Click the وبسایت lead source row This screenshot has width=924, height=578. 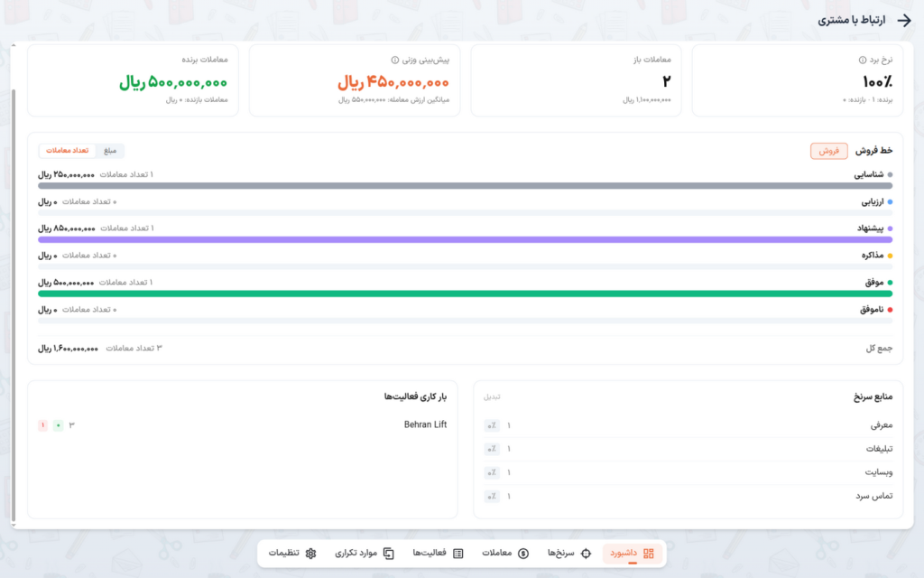click(688, 472)
